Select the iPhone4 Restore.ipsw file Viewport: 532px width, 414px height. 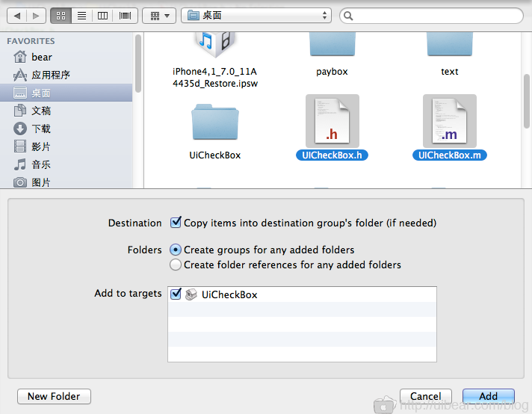(x=215, y=46)
